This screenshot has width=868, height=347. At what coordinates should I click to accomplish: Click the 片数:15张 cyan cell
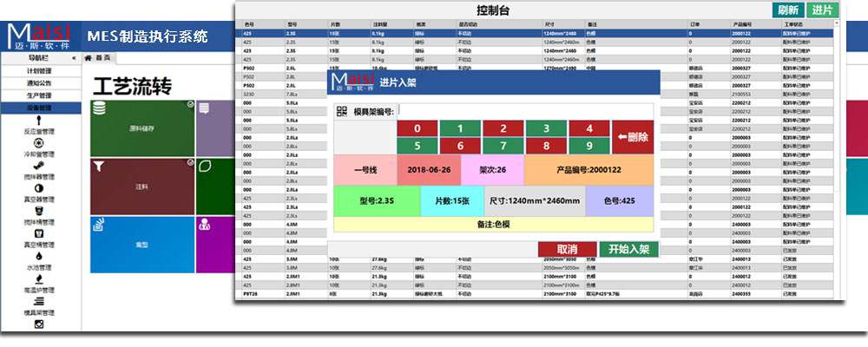coord(452,201)
